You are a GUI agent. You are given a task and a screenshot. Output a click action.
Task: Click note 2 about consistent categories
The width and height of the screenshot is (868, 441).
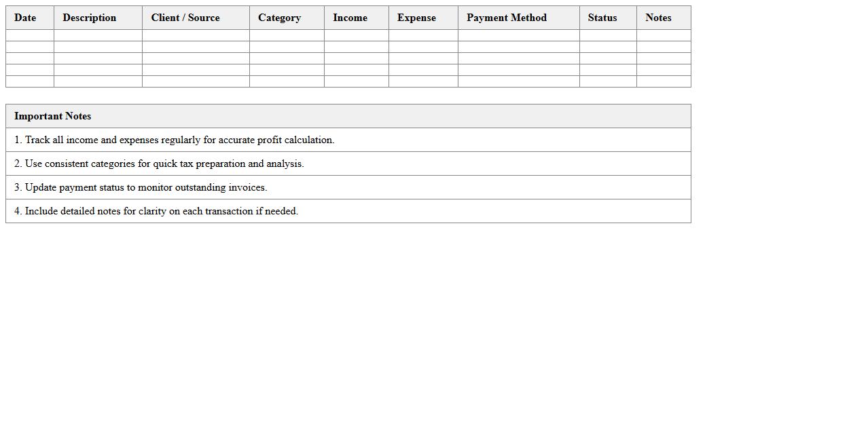click(x=159, y=164)
